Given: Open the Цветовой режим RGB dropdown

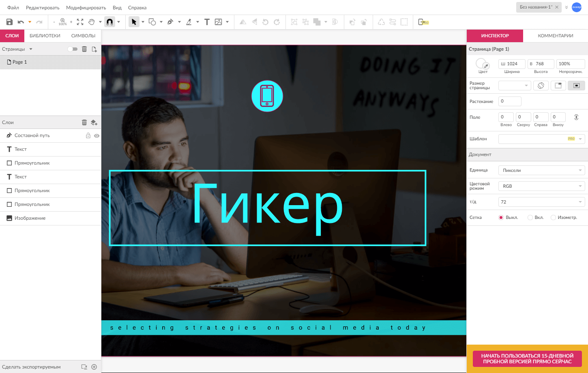Looking at the screenshot, I should [541, 186].
